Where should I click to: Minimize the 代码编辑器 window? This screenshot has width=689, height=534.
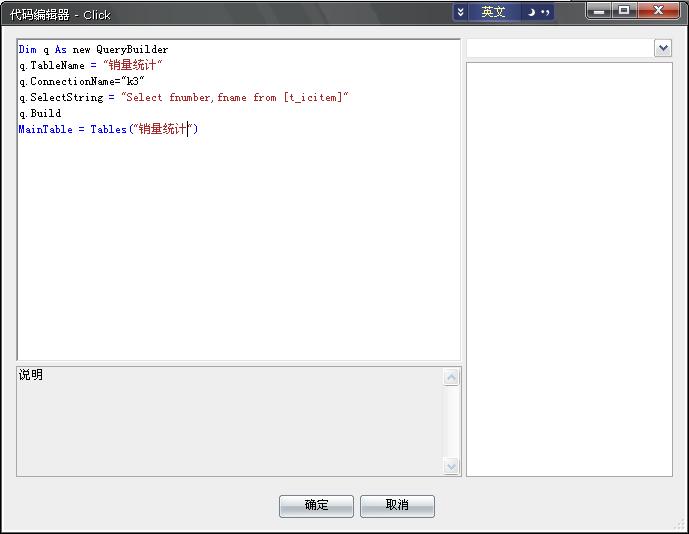coord(598,11)
